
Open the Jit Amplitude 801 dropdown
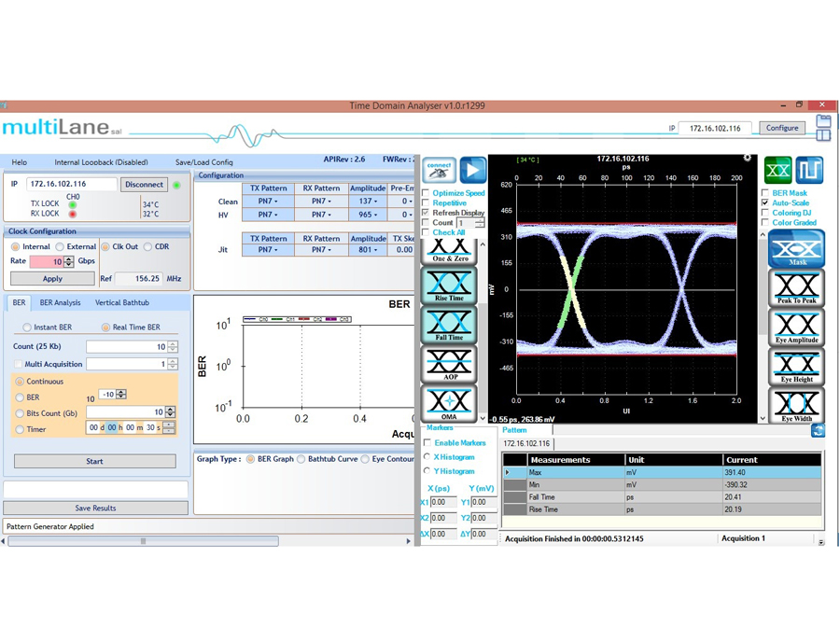[x=368, y=250]
